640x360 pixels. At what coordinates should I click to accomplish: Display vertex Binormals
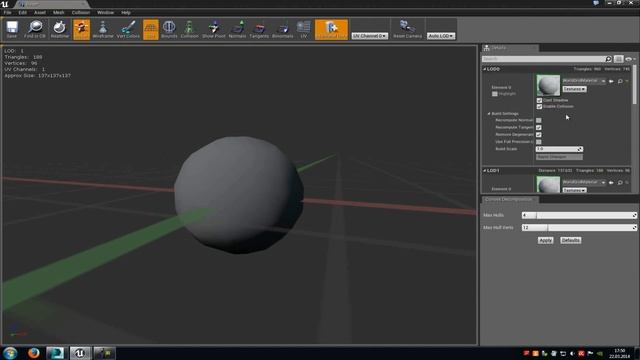pyautogui.click(x=282, y=29)
